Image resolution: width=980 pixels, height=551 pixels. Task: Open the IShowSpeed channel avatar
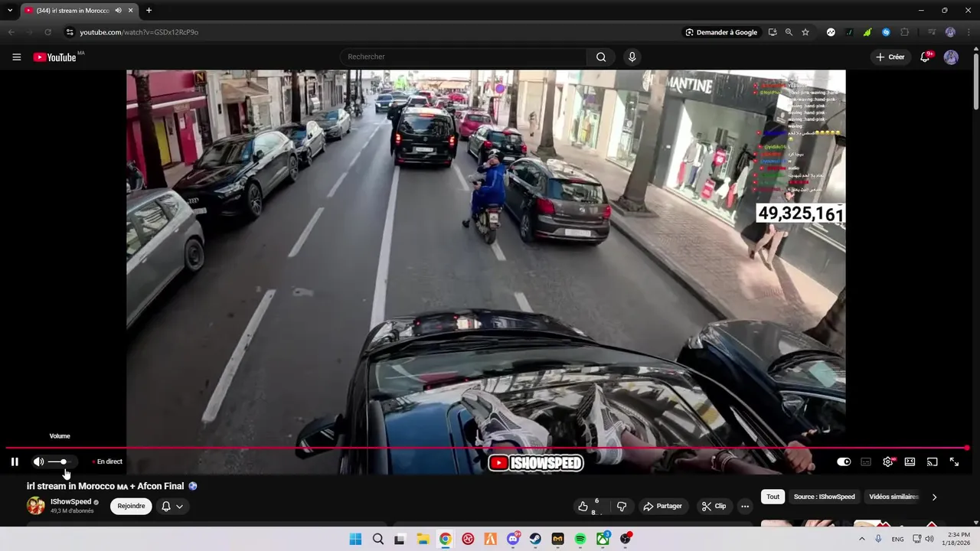(36, 506)
